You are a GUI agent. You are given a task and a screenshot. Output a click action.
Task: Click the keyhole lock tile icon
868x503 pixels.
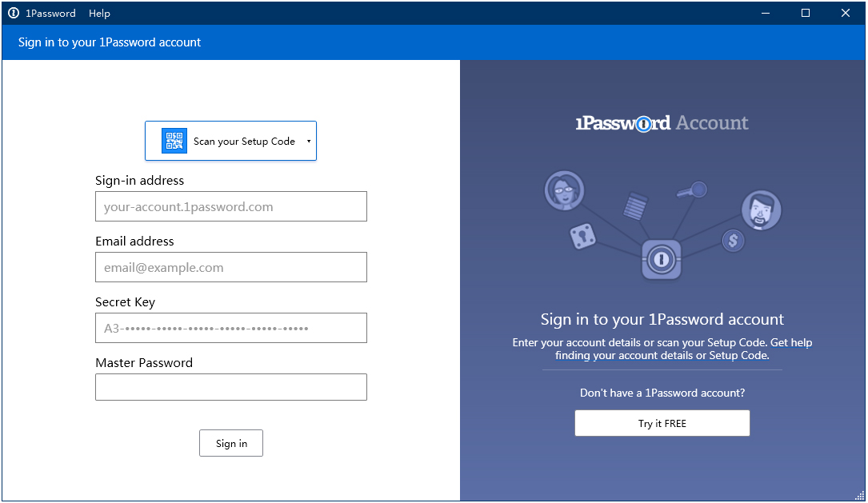coord(582,237)
